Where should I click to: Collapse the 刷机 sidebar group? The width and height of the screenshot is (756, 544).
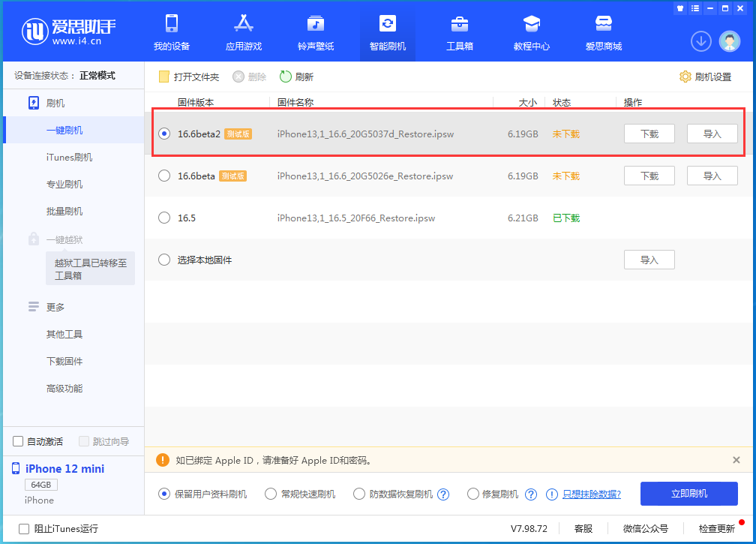55,103
